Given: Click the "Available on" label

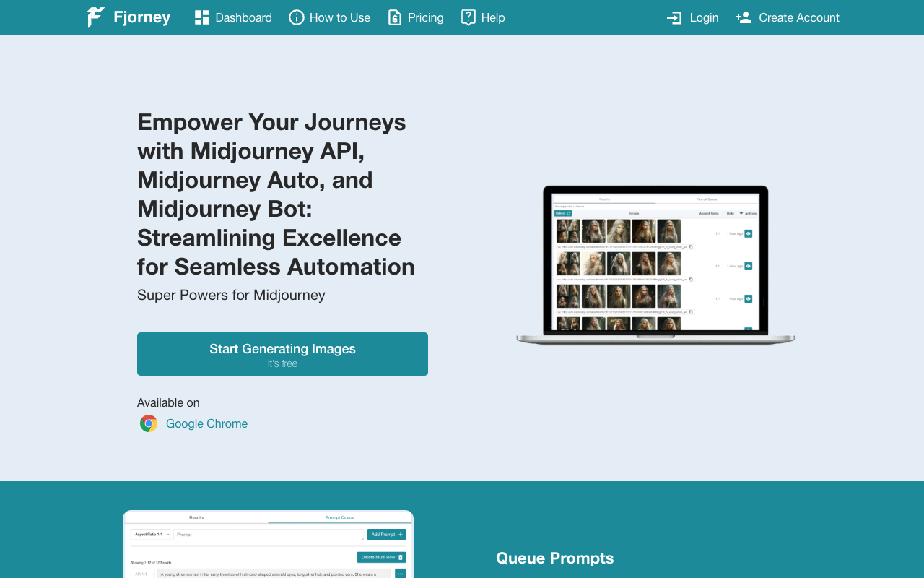Looking at the screenshot, I should point(168,402).
